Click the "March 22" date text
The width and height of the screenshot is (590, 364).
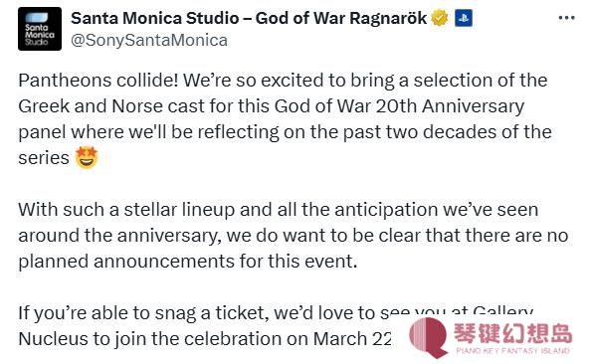point(352,339)
